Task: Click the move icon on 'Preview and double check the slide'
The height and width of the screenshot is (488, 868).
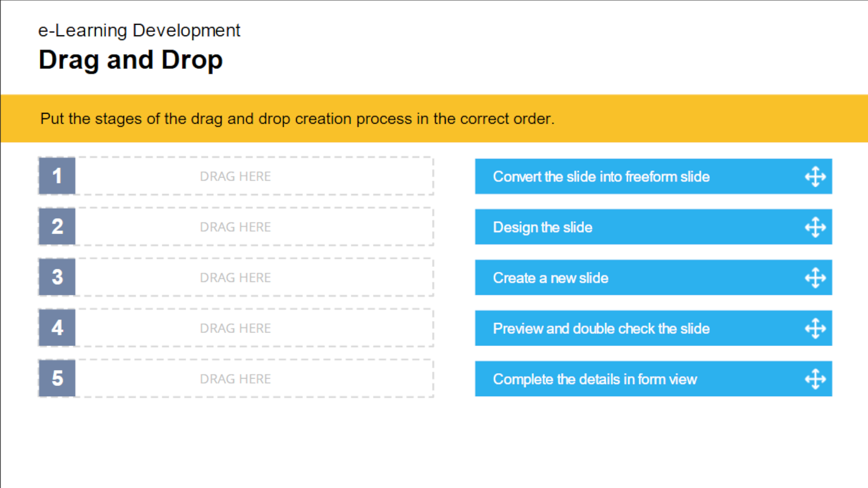Action: (815, 329)
